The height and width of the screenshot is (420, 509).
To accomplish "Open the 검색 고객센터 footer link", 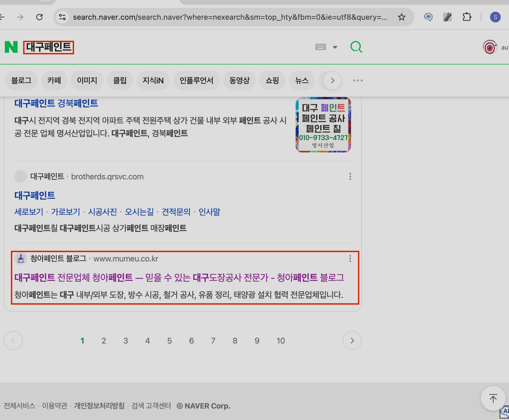I will [151, 406].
